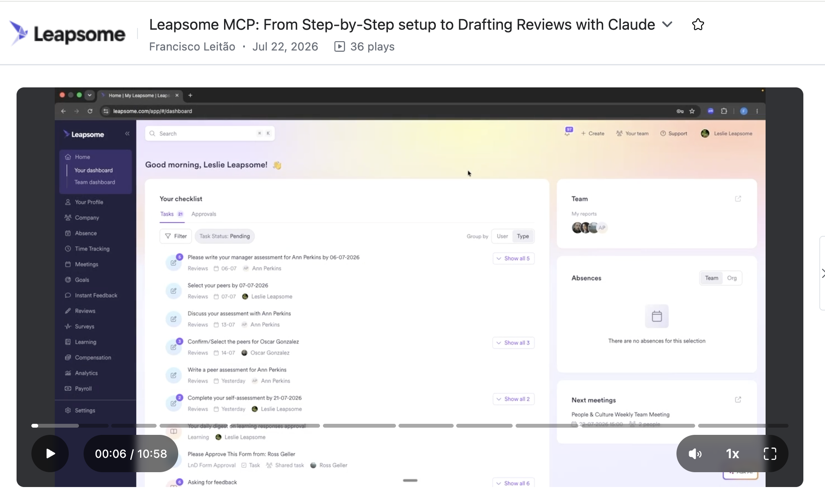This screenshot has width=825, height=504.
Task: Open Time Tracking in sidebar
Action: click(92, 249)
